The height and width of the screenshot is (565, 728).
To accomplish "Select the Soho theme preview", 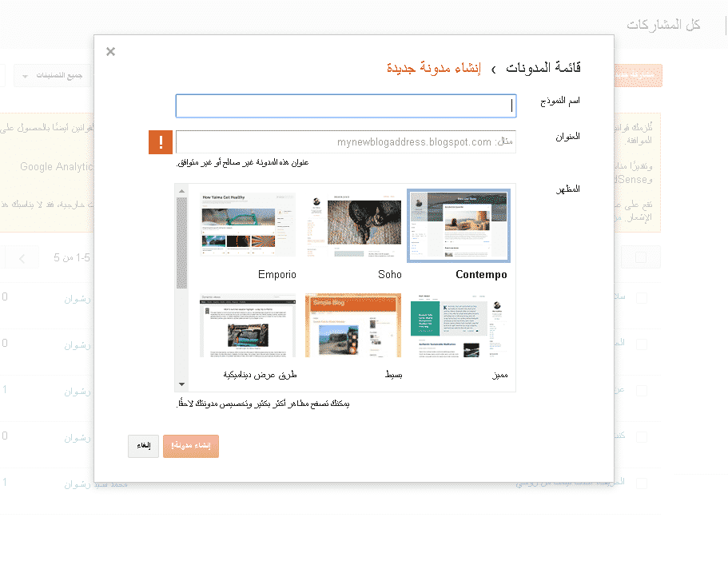I will pos(352,225).
